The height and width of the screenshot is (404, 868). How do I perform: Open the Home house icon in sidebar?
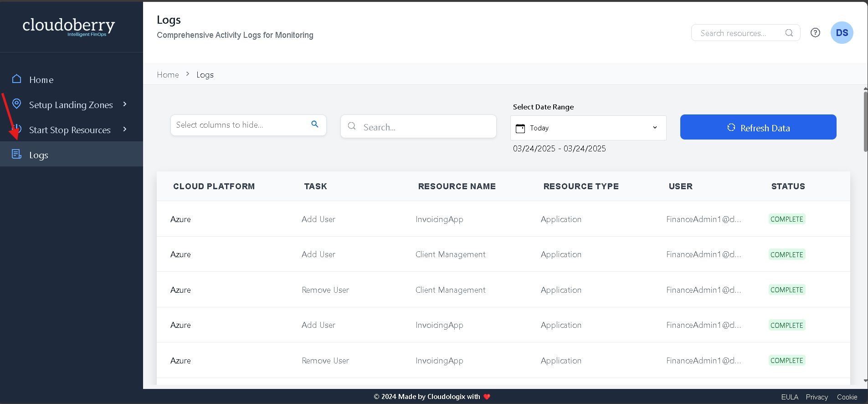(x=17, y=79)
